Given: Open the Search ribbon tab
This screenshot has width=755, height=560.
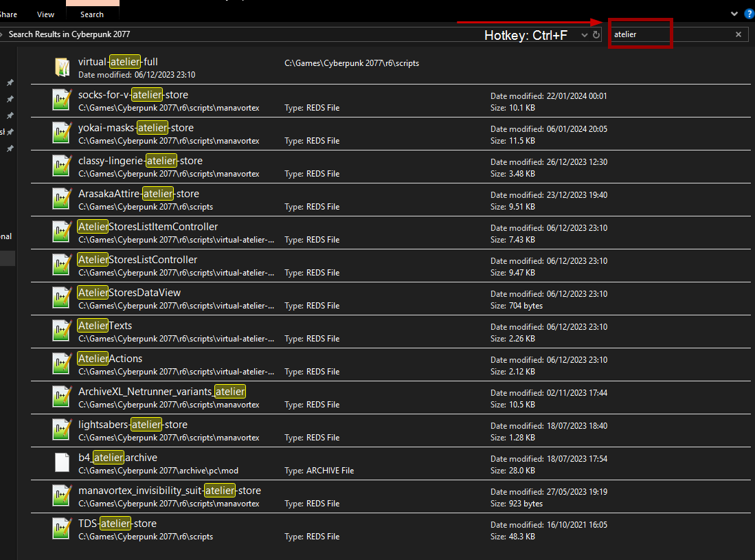Looking at the screenshot, I should pos(92,14).
